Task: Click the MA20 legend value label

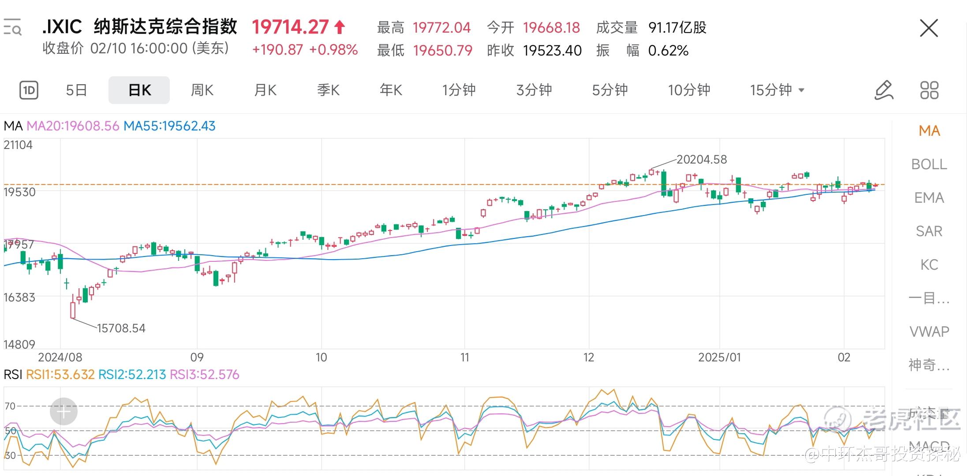Action: [73, 126]
